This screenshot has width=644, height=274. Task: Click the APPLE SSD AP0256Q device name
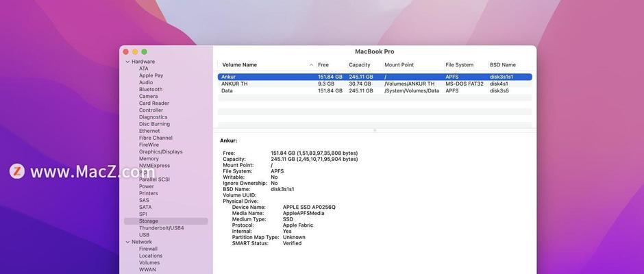309,208
